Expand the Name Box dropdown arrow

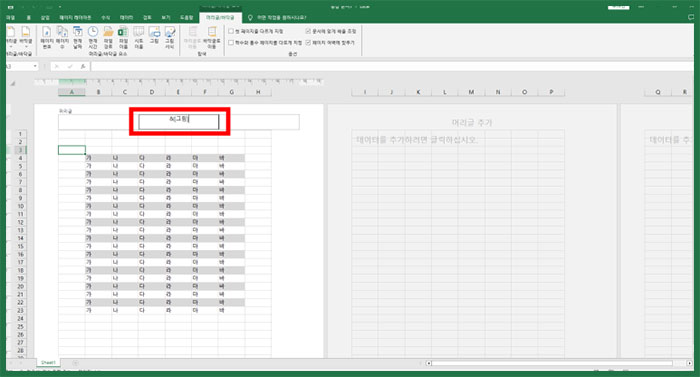point(35,67)
